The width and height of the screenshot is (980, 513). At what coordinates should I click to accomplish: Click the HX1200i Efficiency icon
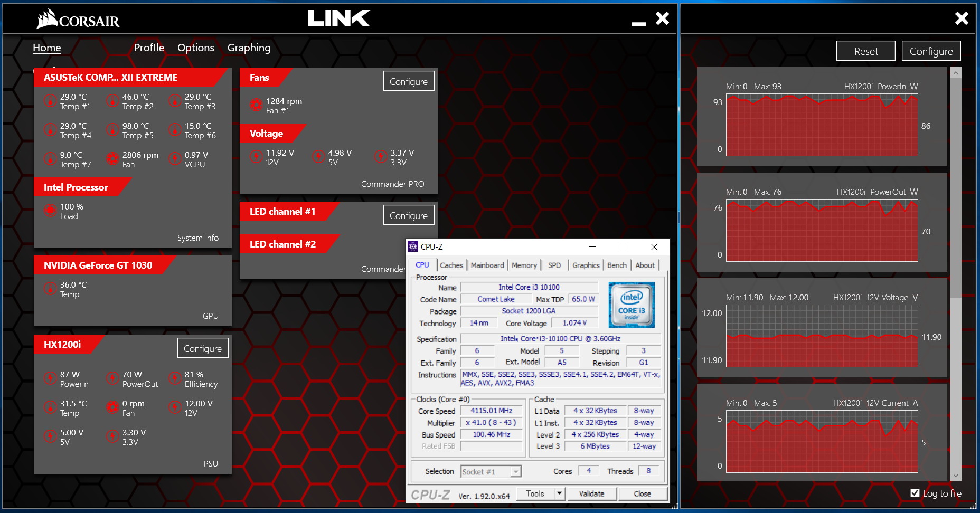175,378
